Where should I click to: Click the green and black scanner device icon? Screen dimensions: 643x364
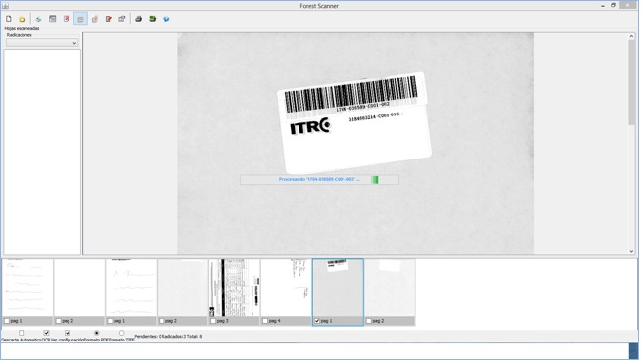coord(153,19)
